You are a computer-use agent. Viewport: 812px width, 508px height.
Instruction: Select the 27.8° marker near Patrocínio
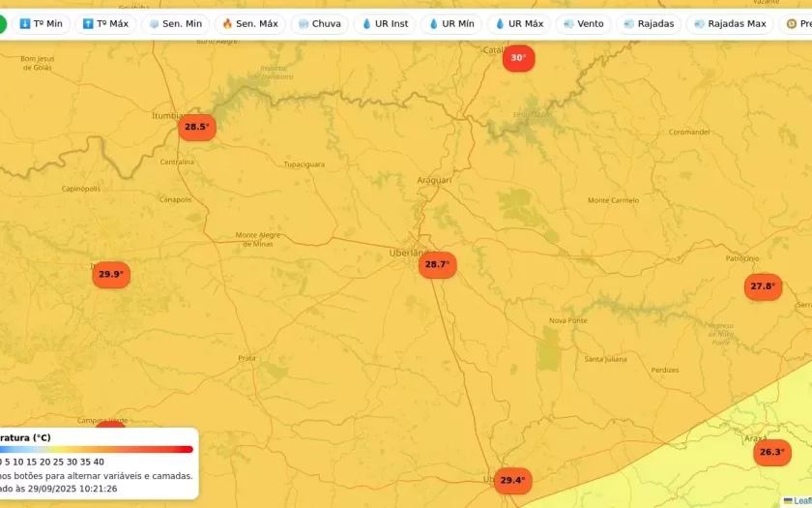coord(763,286)
